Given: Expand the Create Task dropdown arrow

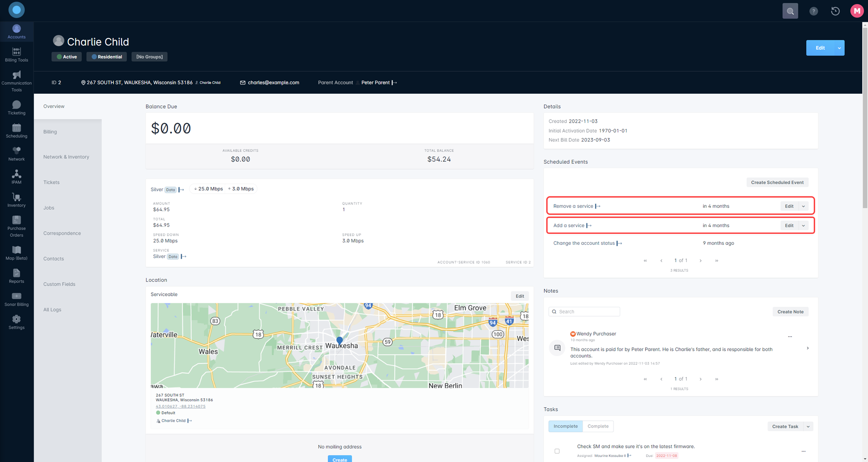Looking at the screenshot, I should click(808, 426).
